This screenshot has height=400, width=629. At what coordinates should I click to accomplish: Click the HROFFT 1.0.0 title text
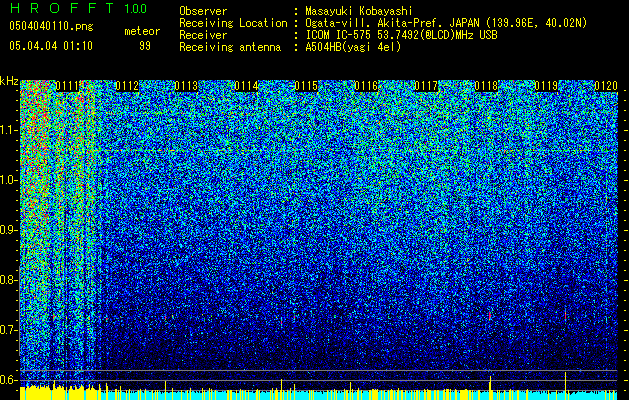point(79,8)
